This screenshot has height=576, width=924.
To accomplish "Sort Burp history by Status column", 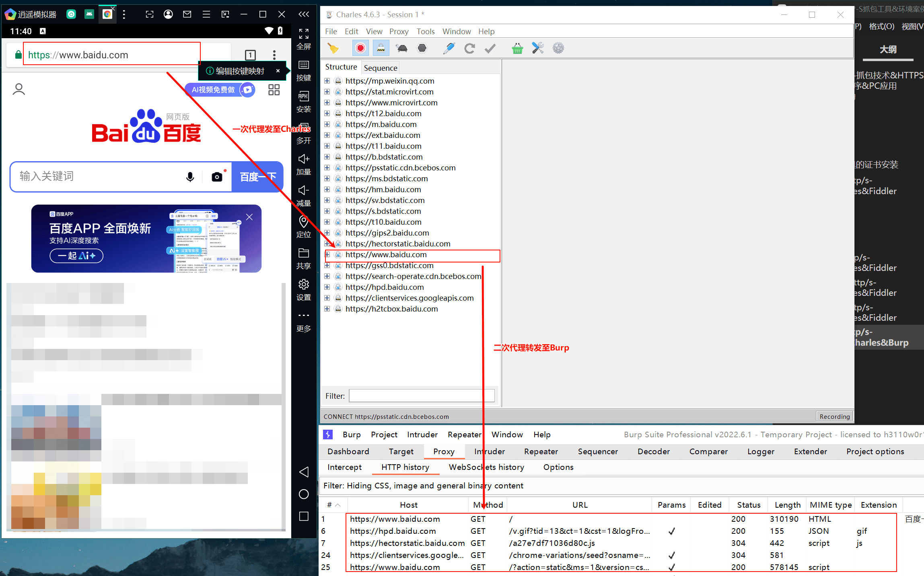I will pos(749,505).
